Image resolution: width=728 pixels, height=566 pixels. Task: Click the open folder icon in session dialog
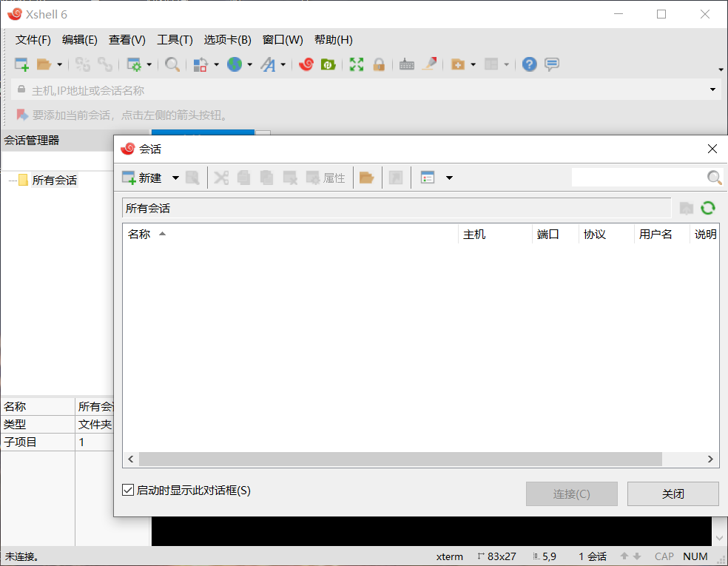coord(367,178)
